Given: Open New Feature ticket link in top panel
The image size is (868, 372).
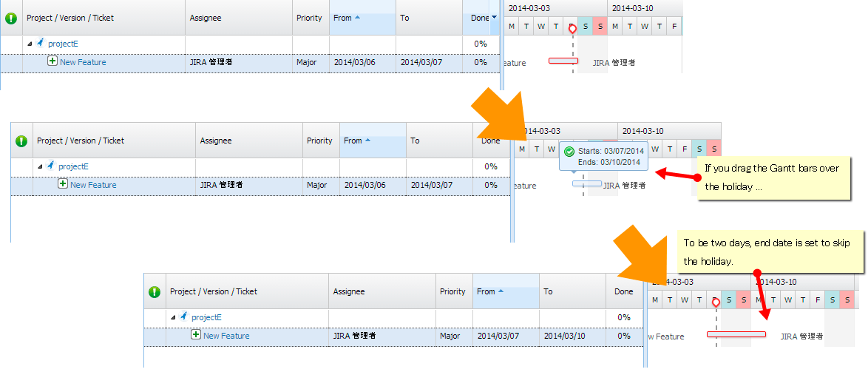Looking at the screenshot, I should [83, 62].
